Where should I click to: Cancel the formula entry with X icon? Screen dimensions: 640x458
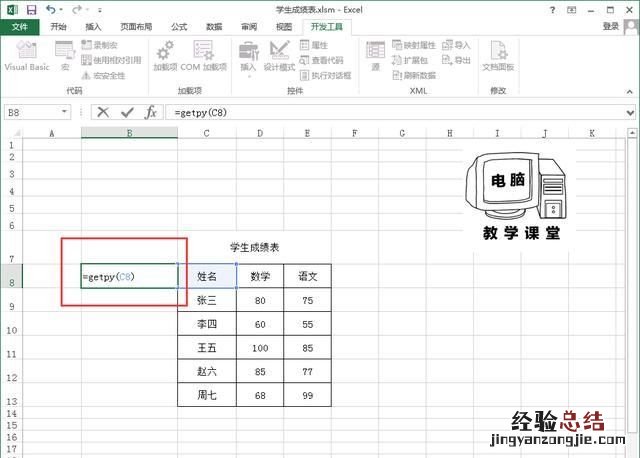click(x=103, y=113)
